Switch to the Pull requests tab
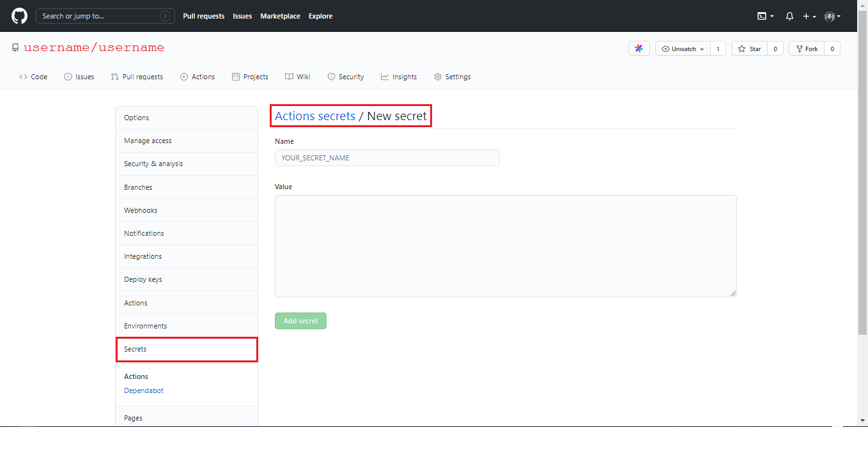The width and height of the screenshot is (868, 455). [x=137, y=77]
